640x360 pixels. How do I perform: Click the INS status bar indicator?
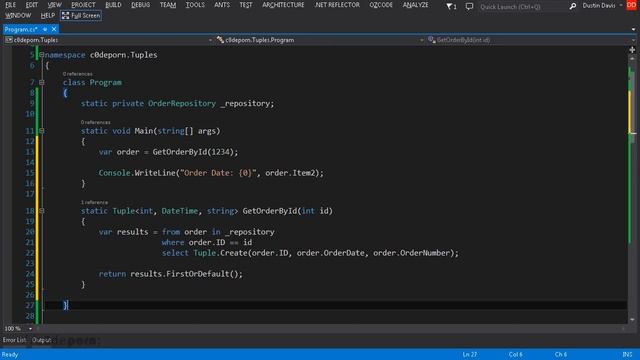(x=627, y=354)
